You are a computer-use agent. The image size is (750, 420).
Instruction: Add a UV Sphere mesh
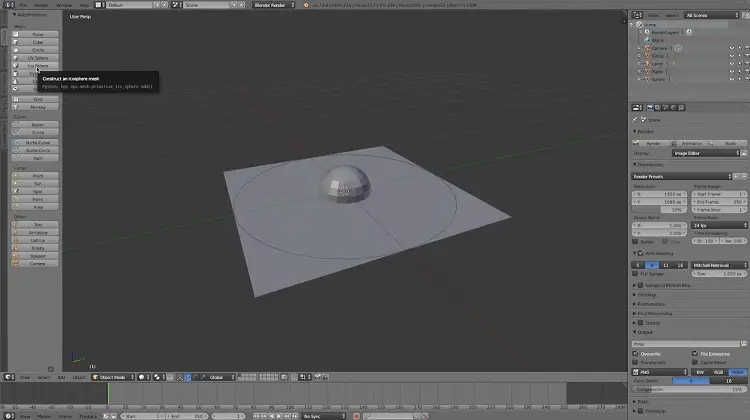point(35,58)
